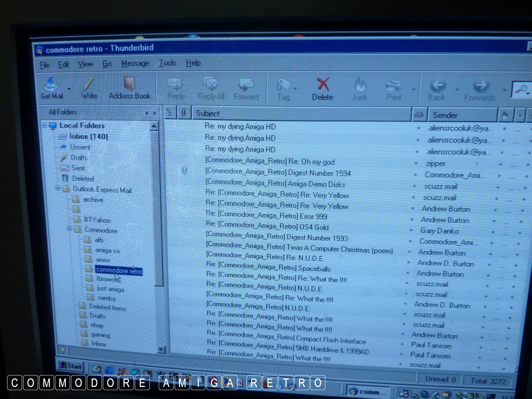Open the Message menu

(135, 63)
